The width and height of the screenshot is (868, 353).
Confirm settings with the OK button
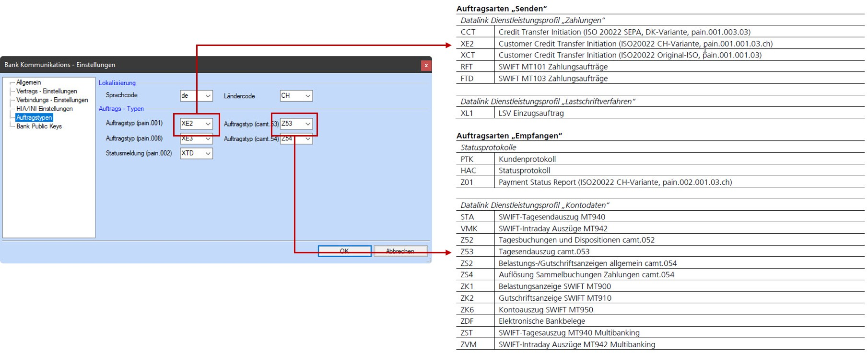(344, 251)
